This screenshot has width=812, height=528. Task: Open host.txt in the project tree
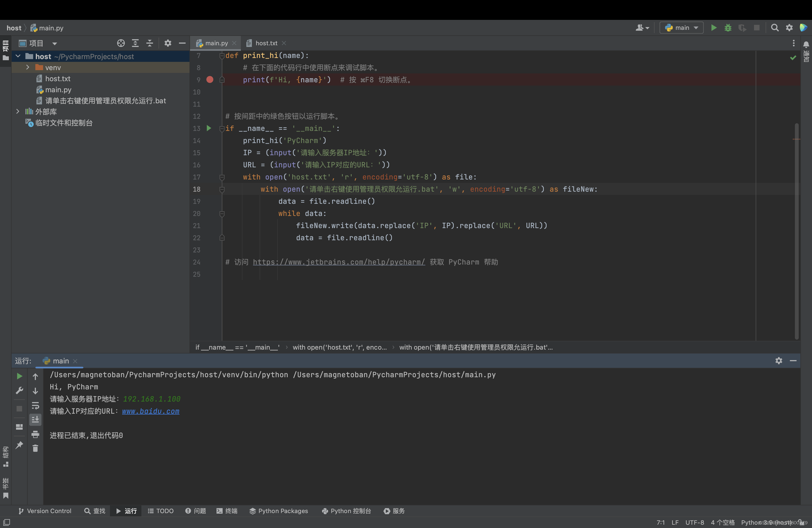pos(58,78)
